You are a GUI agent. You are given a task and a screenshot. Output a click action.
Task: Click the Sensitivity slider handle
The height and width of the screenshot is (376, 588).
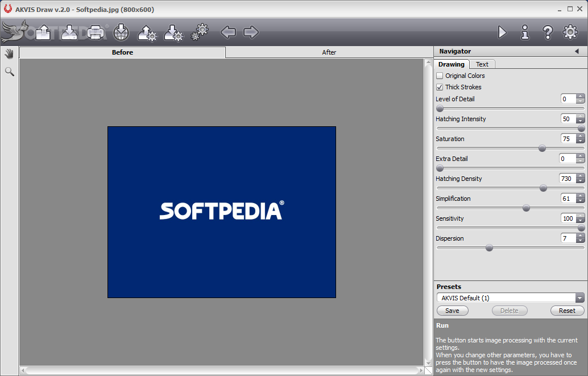click(x=581, y=228)
